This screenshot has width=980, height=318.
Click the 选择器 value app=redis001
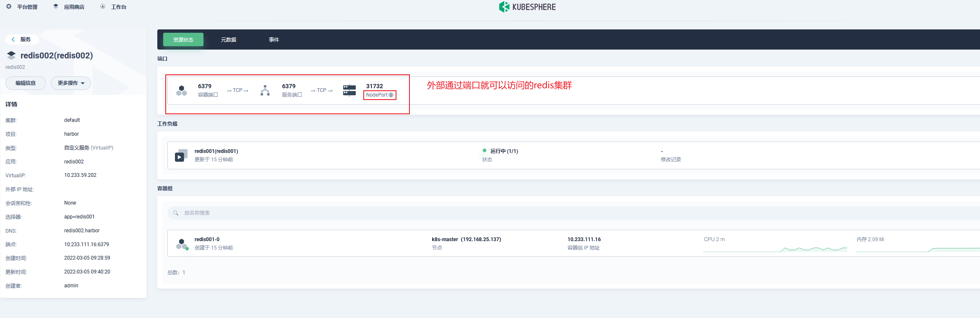(x=79, y=217)
